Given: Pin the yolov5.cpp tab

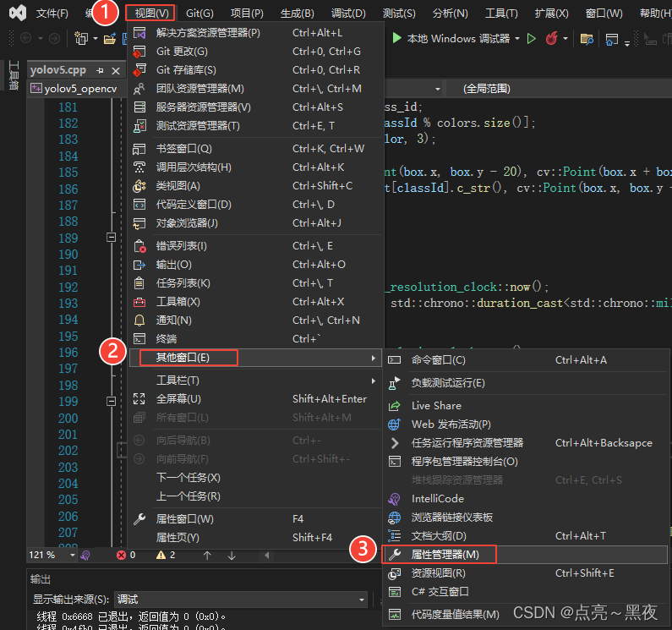Looking at the screenshot, I should 101,70.
